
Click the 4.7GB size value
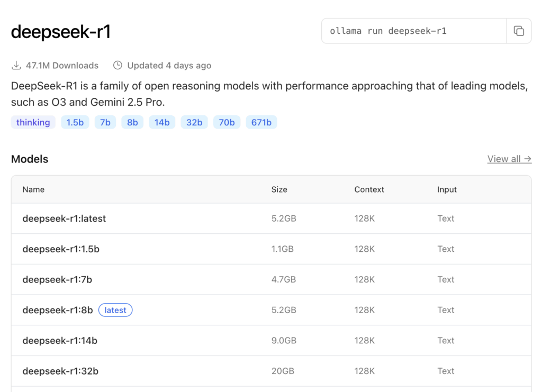click(x=284, y=279)
